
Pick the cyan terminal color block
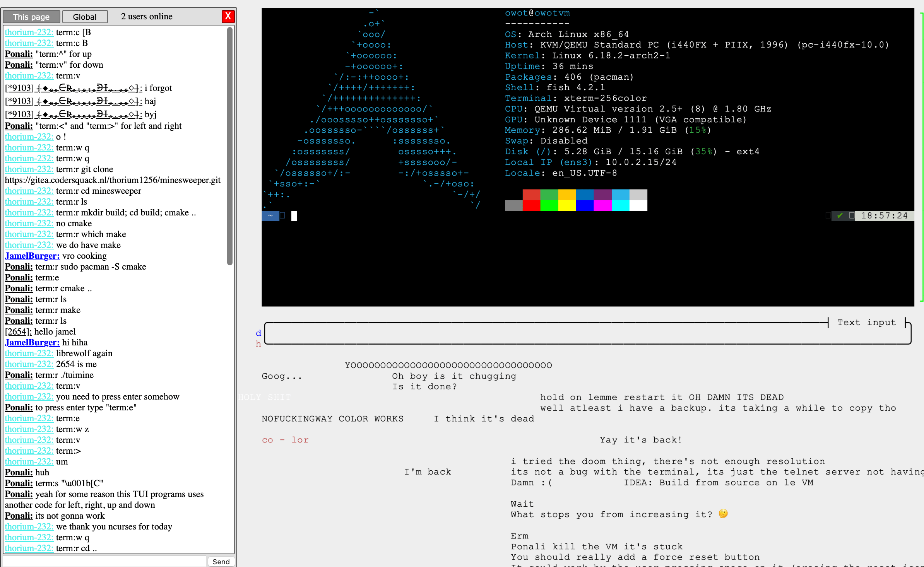[x=620, y=205]
